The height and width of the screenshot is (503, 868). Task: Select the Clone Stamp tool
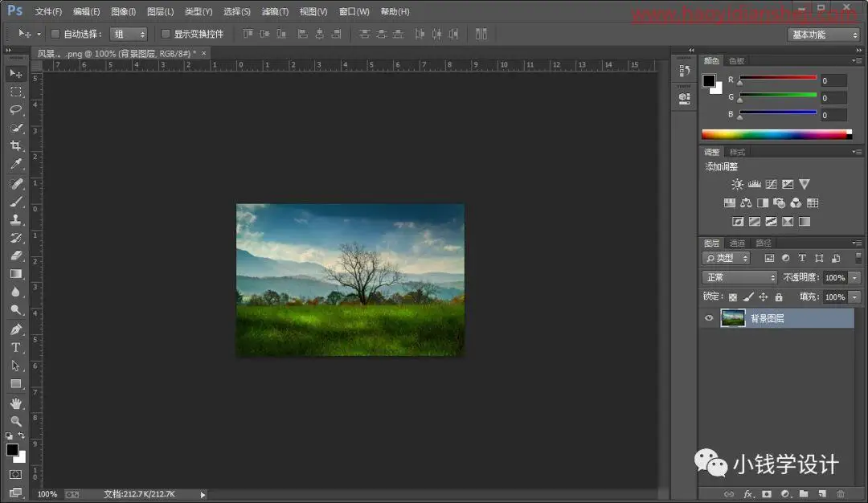click(x=16, y=219)
